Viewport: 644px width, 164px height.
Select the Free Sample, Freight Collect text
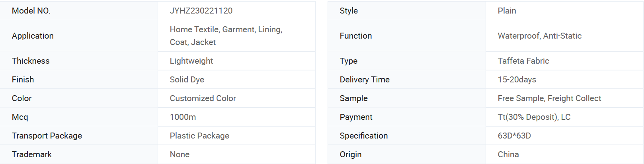(x=549, y=98)
